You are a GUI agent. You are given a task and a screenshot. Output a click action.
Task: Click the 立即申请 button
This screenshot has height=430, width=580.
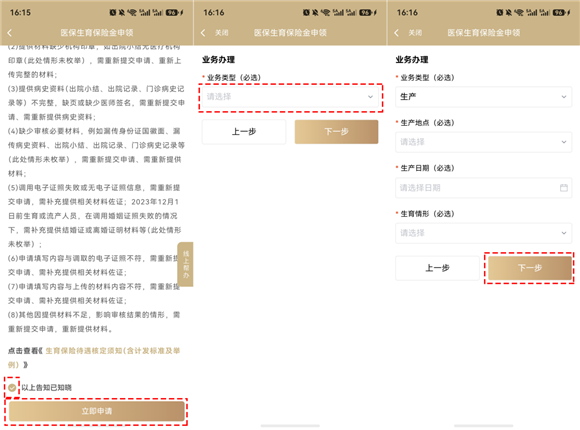point(97,411)
